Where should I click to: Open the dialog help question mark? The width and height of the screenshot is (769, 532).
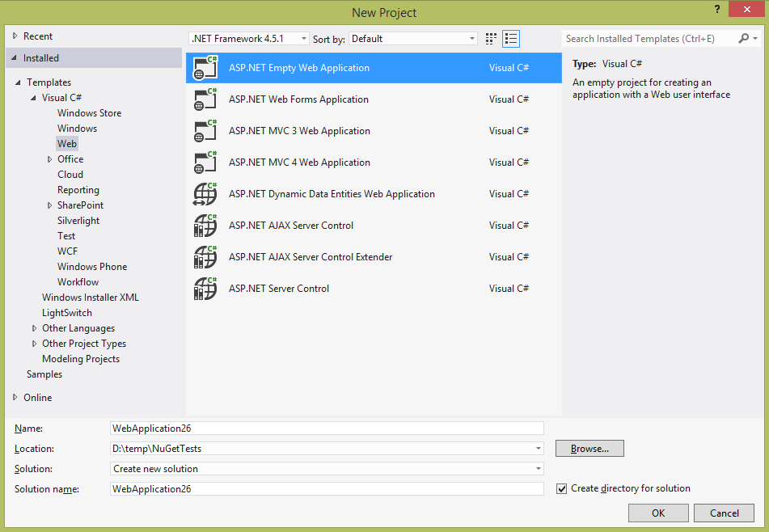[717, 10]
